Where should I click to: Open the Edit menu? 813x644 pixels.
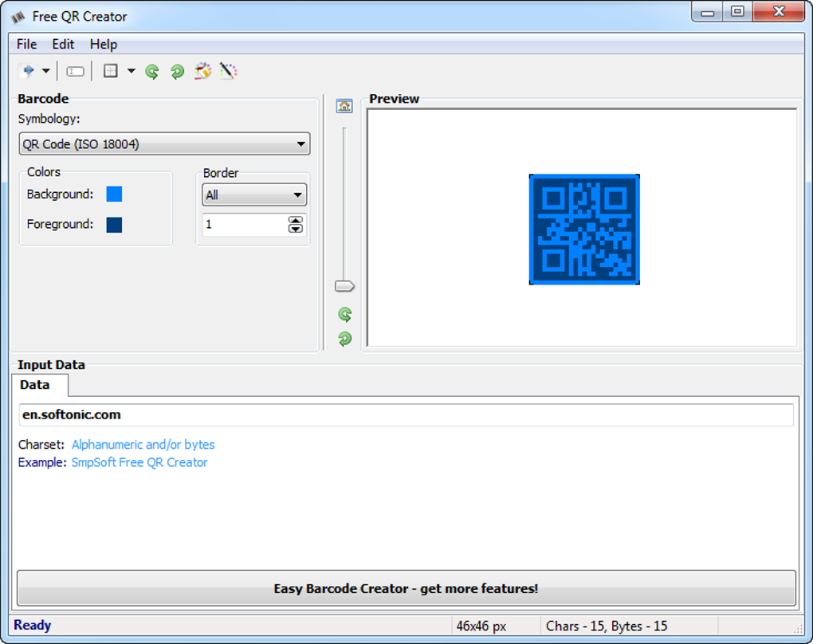[63, 45]
